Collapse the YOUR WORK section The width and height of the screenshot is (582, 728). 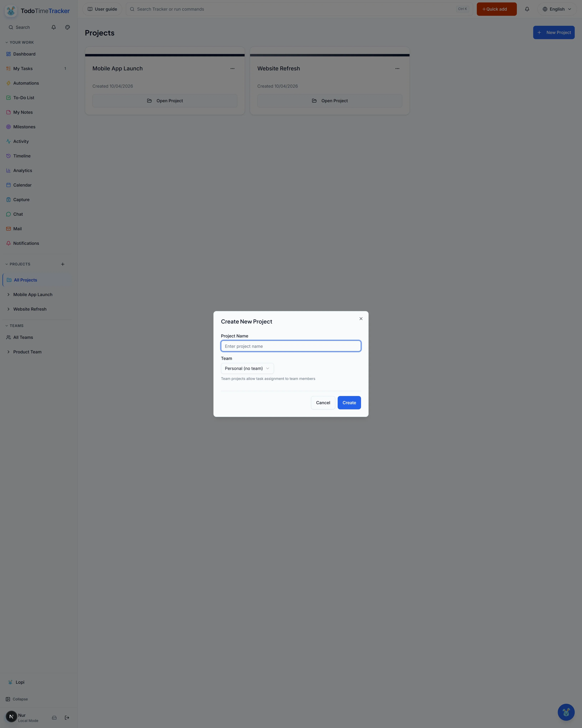click(x=20, y=42)
